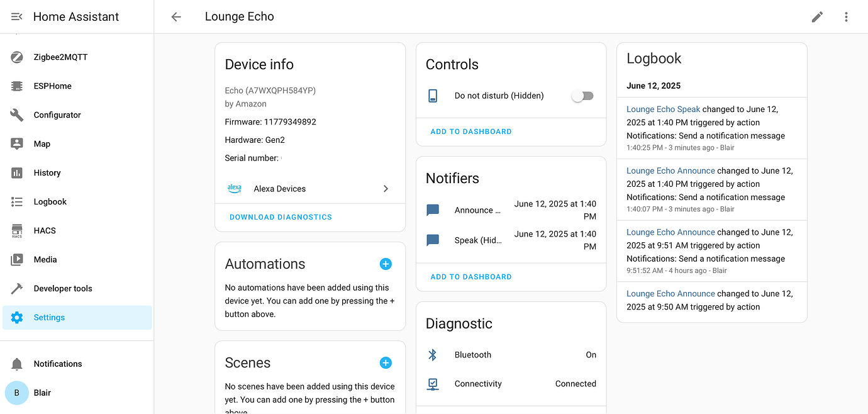Toggle the Do not disturb switch

point(582,96)
